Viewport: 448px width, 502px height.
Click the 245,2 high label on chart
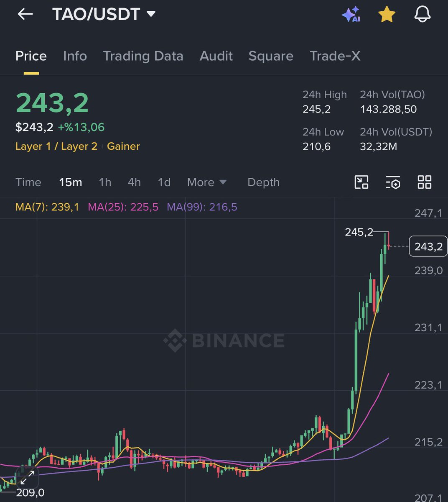click(x=359, y=232)
